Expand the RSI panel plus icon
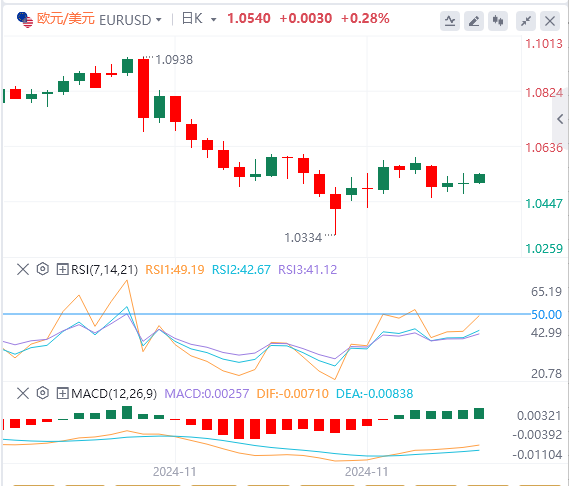The height and width of the screenshot is (486, 569). pos(62,270)
